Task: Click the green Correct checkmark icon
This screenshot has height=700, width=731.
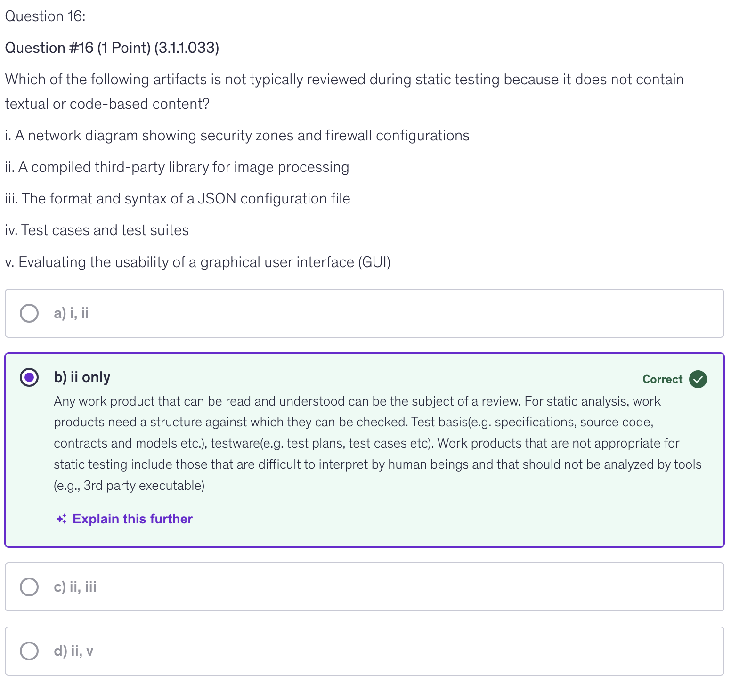Action: pyautogui.click(x=698, y=379)
